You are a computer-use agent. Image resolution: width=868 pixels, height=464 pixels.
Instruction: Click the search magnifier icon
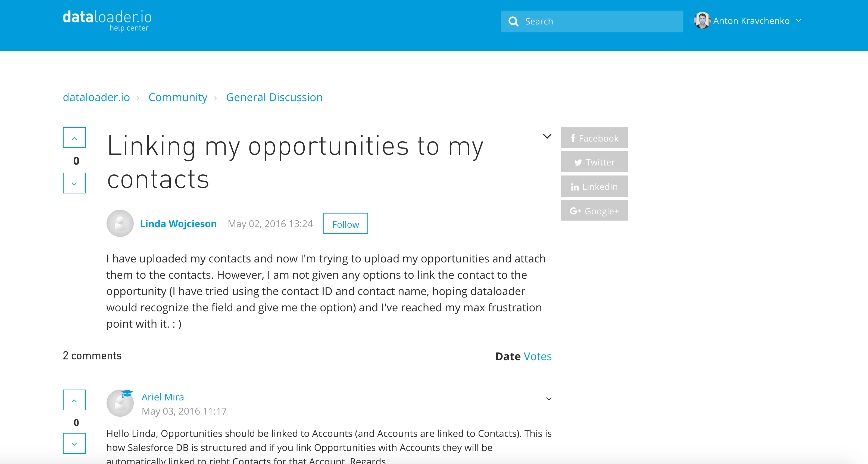click(514, 21)
